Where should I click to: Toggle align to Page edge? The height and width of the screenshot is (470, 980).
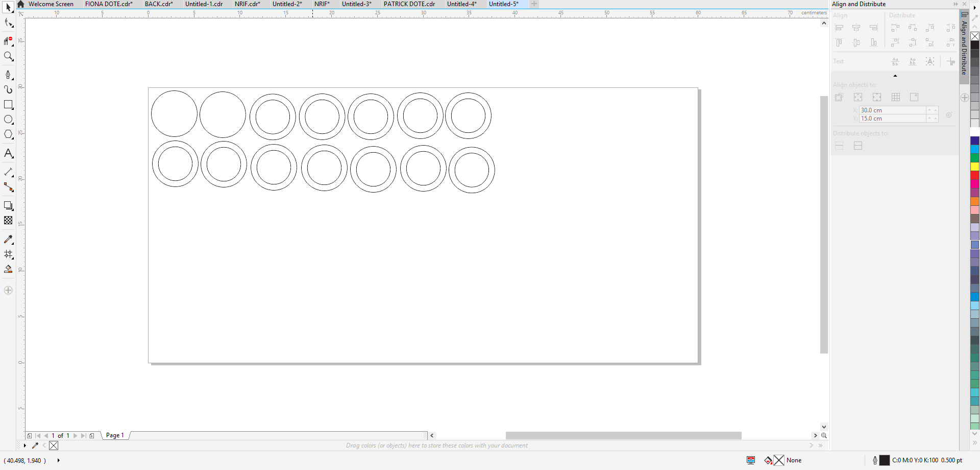pyautogui.click(x=858, y=97)
